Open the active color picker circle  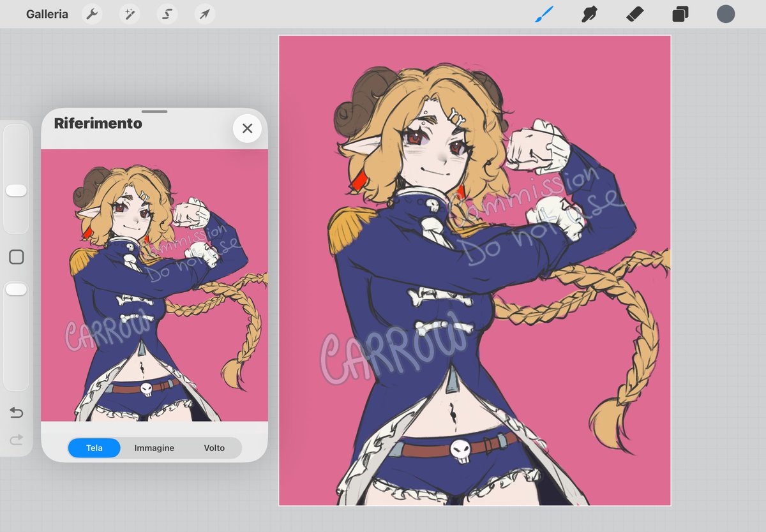coord(726,14)
